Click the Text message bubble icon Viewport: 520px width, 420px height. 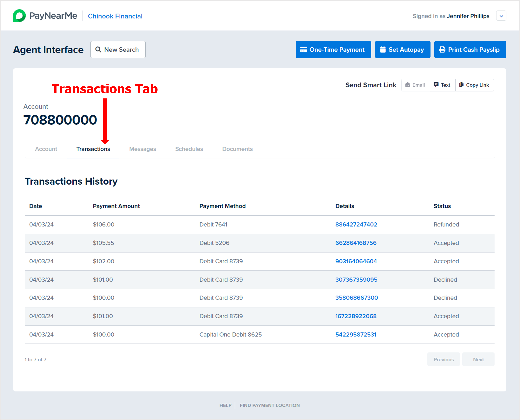point(436,85)
